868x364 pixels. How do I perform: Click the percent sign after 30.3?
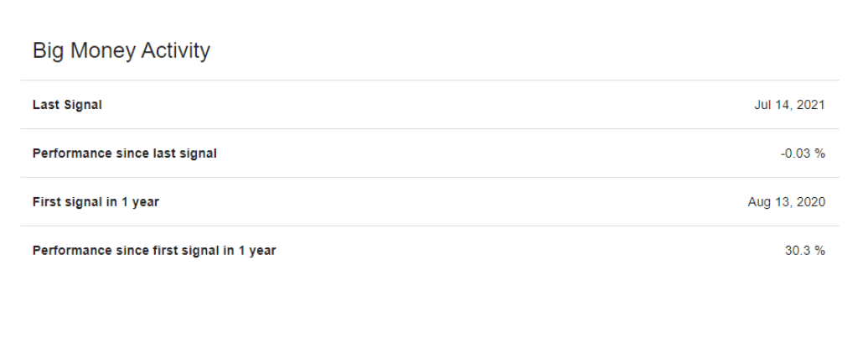[x=820, y=251]
